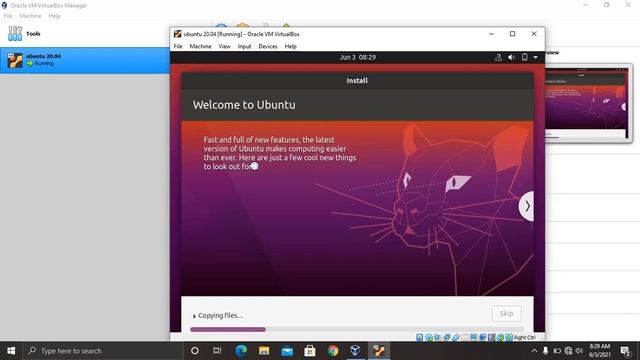Viewport: 640px width, 360px height.
Task: Click the Ubuntu network status icon in top bar
Action: coord(498,58)
